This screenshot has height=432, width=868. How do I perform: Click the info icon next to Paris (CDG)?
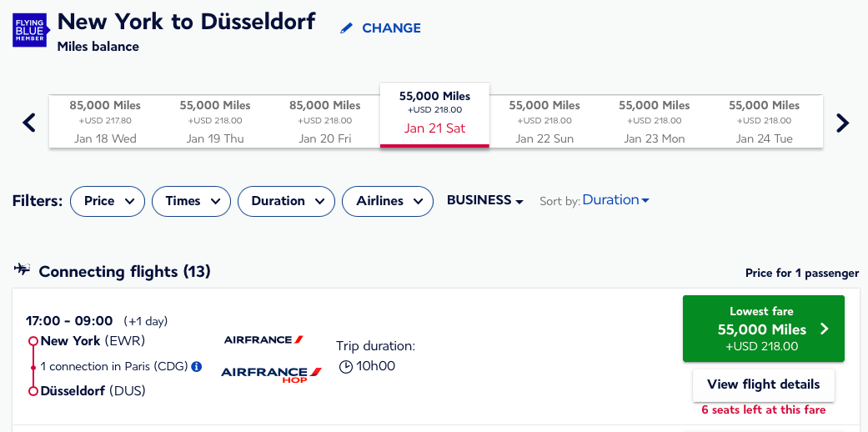[x=197, y=367]
